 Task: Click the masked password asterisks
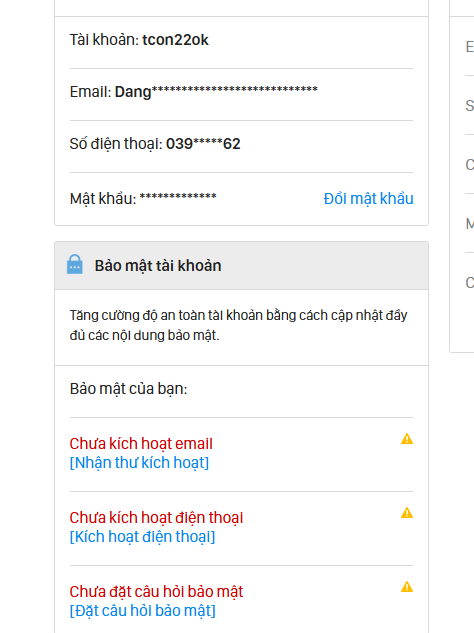[178, 197]
